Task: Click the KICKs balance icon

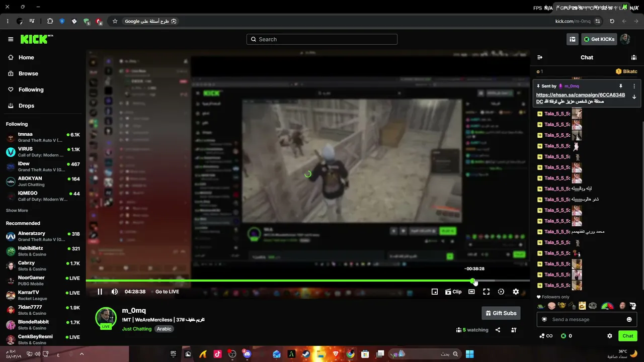Action: coord(563,336)
